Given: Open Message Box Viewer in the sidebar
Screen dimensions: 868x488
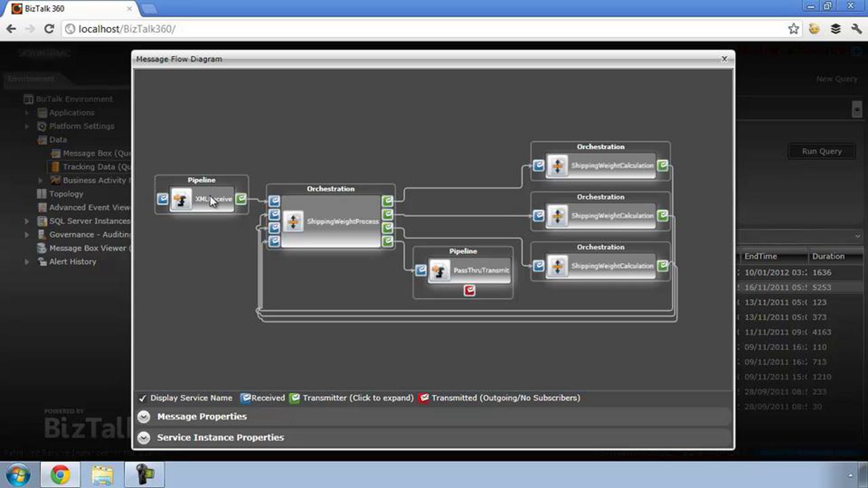Looking at the screenshot, I should click(x=89, y=248).
